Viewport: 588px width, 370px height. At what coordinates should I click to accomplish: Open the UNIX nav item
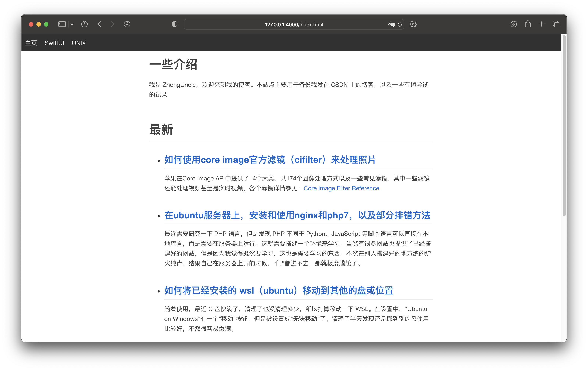pos(79,43)
